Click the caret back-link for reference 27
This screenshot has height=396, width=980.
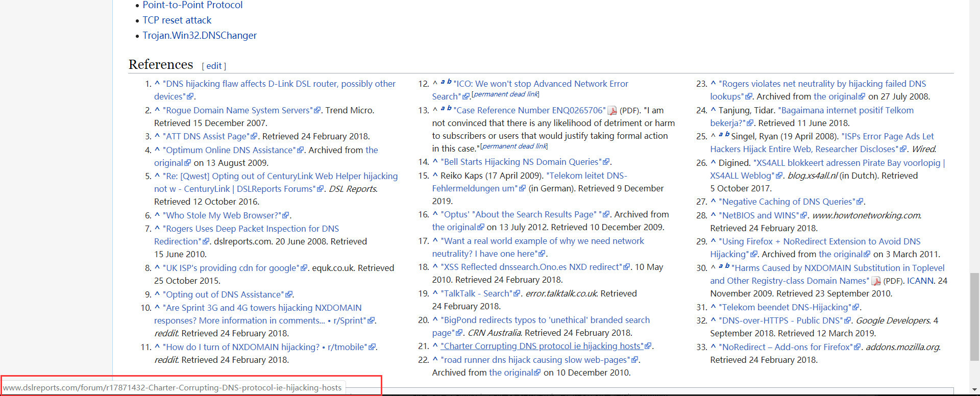point(713,202)
